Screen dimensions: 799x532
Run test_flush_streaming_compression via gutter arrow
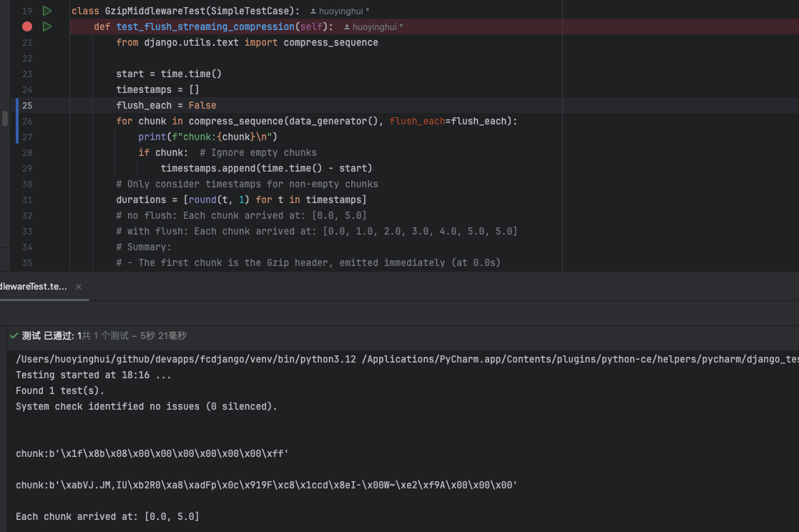click(47, 26)
